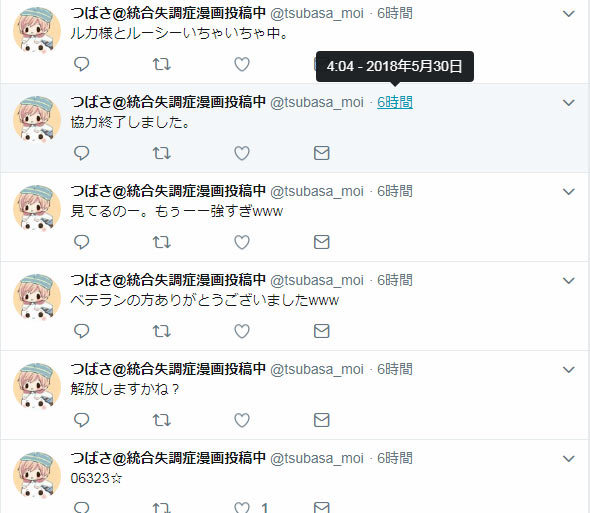
Task: Open more options chevron on 協力終了しました tweet
Action: click(x=569, y=103)
